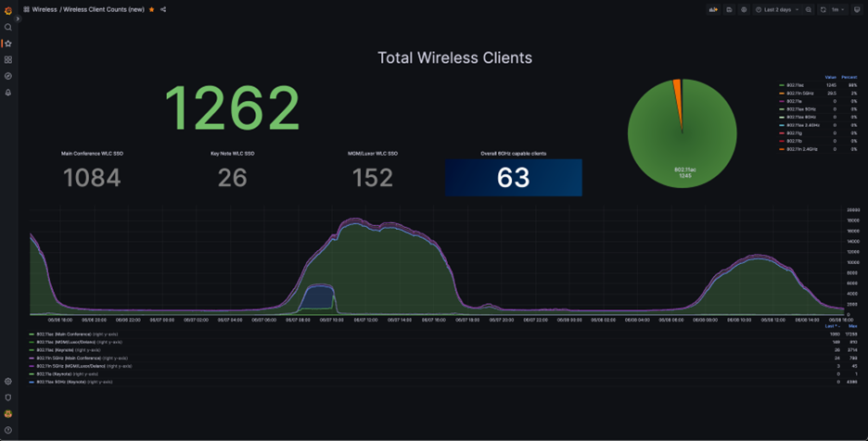Open the search magnifier in sidebar

[x=8, y=27]
